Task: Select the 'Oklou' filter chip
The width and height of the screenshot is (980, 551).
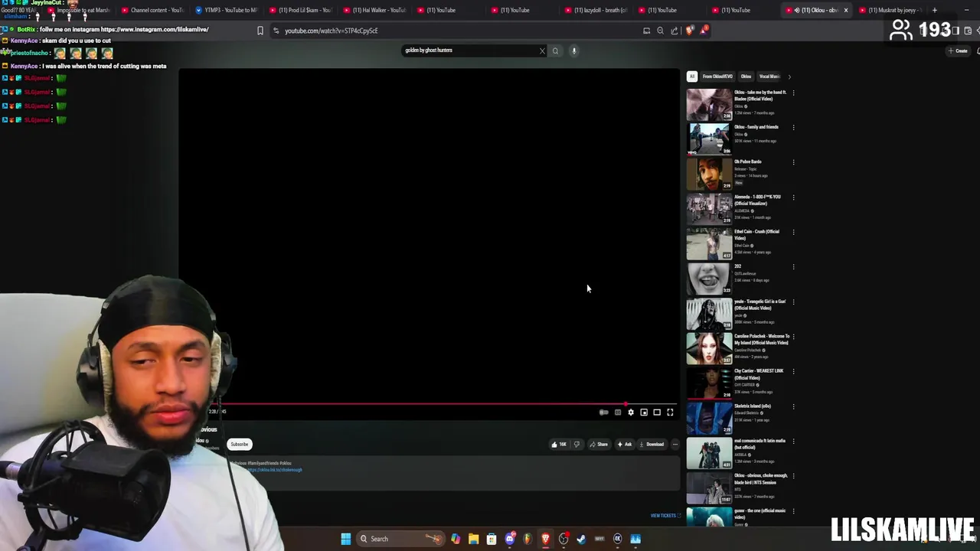Action: (x=746, y=77)
